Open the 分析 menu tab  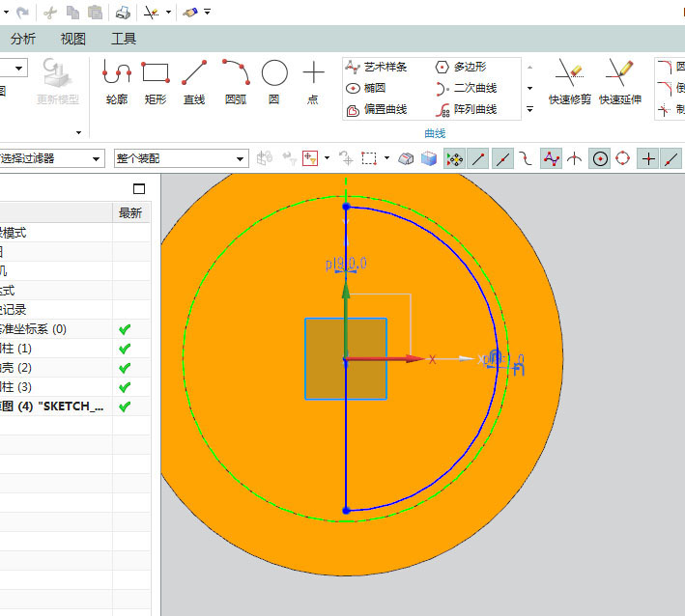[23, 39]
